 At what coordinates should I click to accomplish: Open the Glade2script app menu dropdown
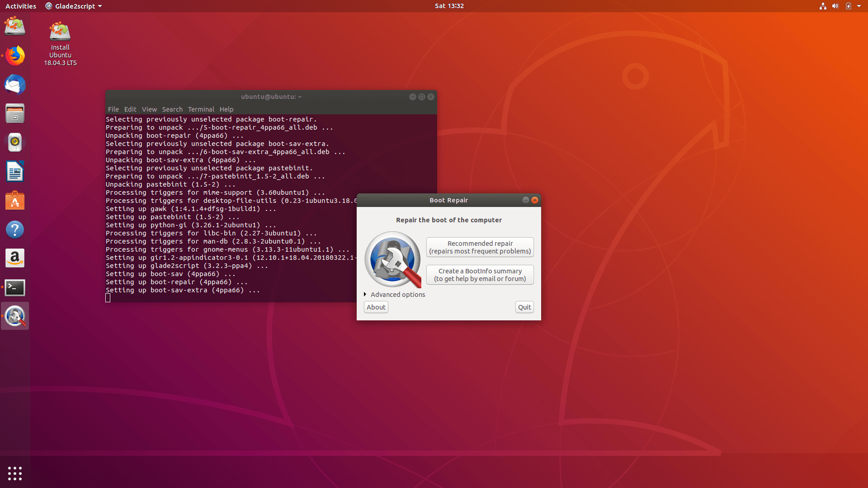[x=74, y=6]
